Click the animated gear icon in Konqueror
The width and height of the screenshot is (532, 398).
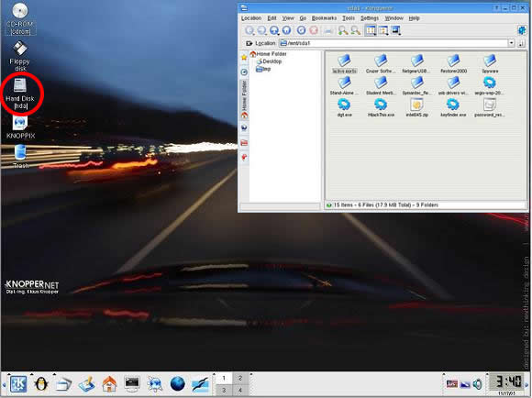coord(522,30)
